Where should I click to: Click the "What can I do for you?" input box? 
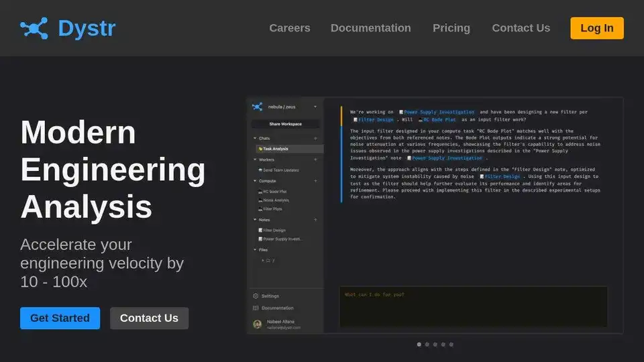[474, 306]
